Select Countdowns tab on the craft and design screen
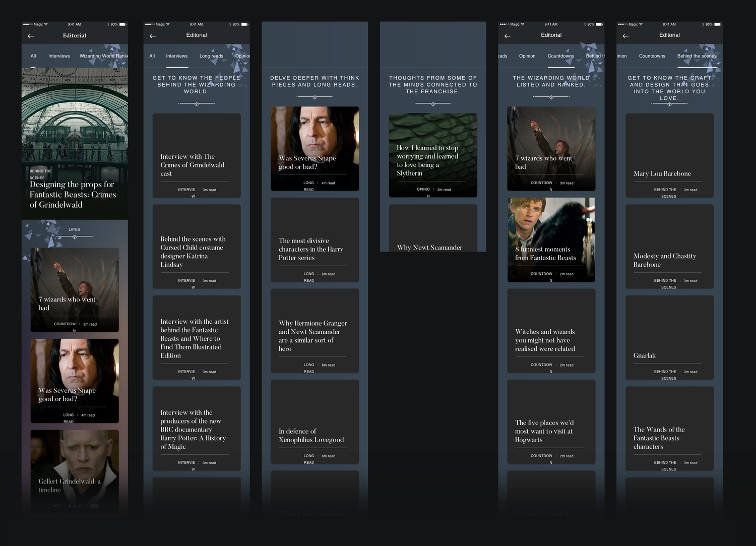 pos(652,56)
